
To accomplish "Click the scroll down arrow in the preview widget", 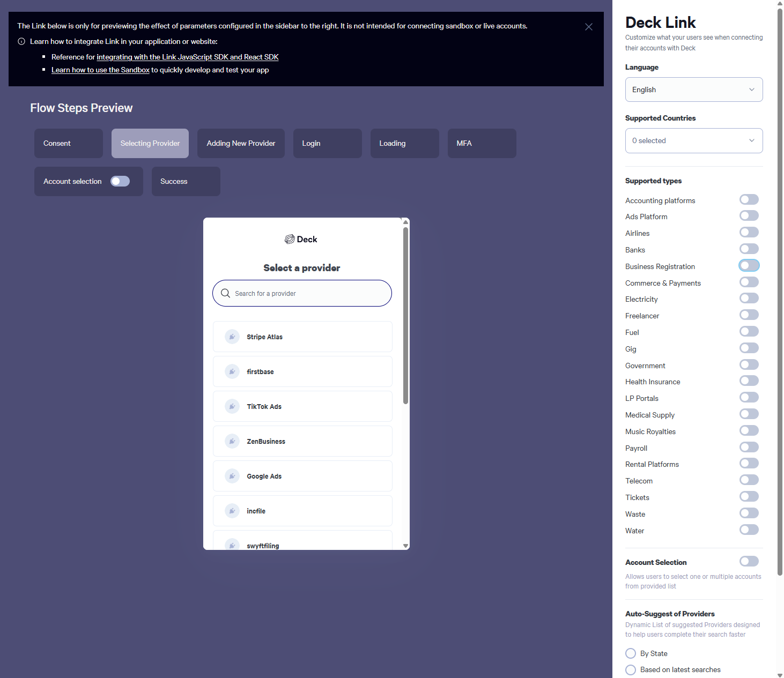I will [x=406, y=546].
